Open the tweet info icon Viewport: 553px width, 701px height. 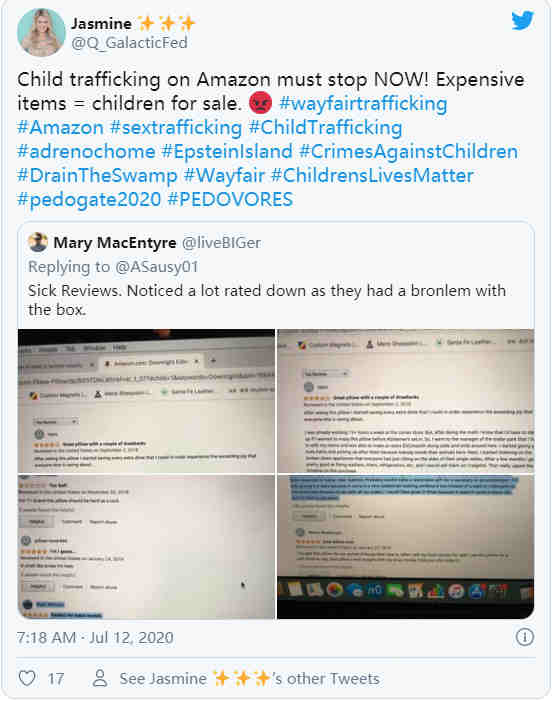(524, 637)
